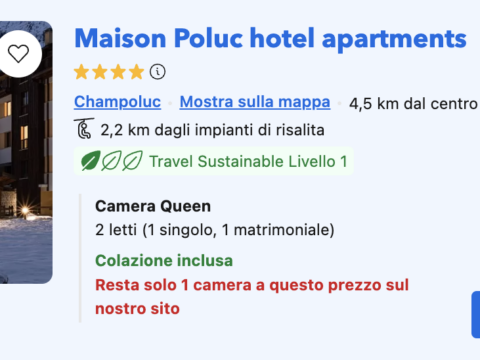Screen dimensions: 480x360
Task: Click the Colazione inclusa label
Action: click(164, 261)
